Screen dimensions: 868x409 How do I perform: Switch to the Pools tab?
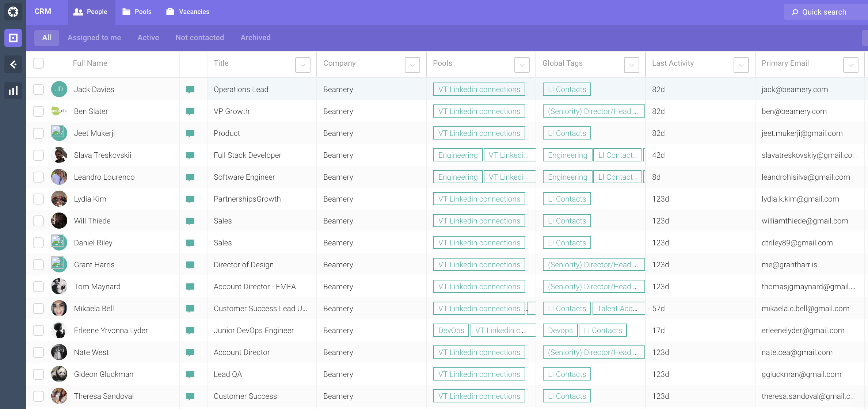coord(137,12)
